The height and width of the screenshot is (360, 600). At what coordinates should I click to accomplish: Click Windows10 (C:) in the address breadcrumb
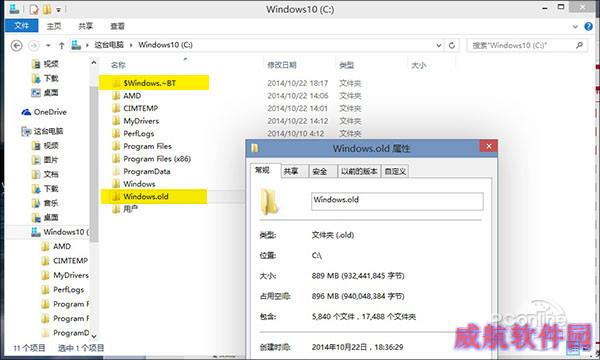click(x=165, y=45)
